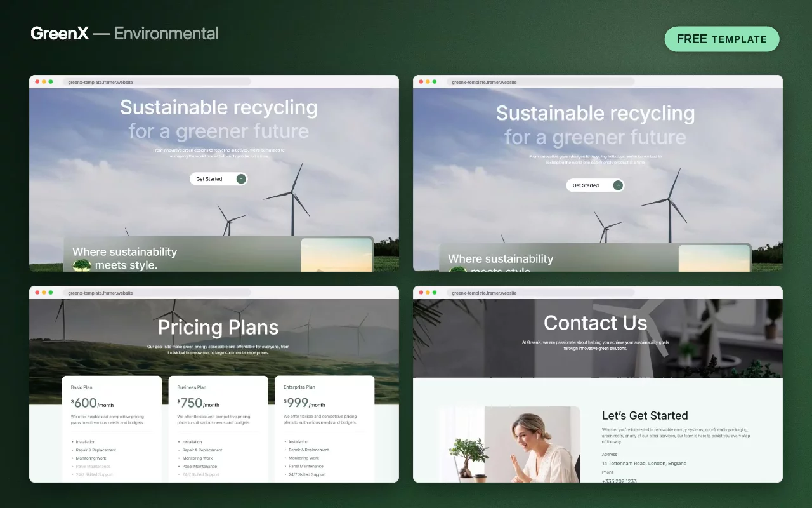Click the Let's Get Started heading

pyautogui.click(x=645, y=416)
